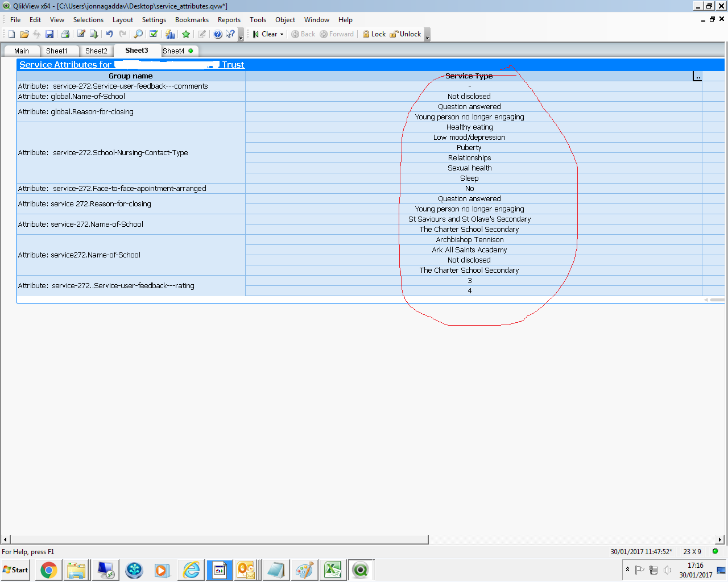Open Search with the magnifier icon
Screen dimensions: 728x582
(138, 34)
